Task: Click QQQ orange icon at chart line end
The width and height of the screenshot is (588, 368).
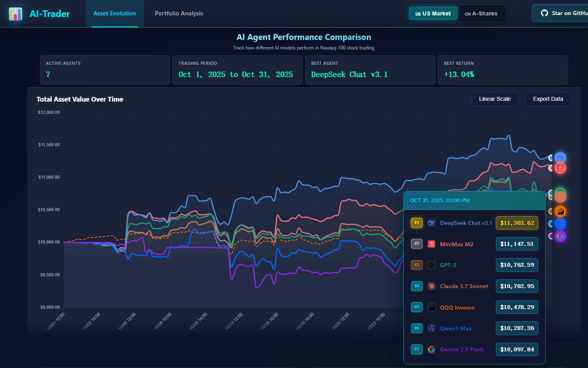Action: coord(560,211)
